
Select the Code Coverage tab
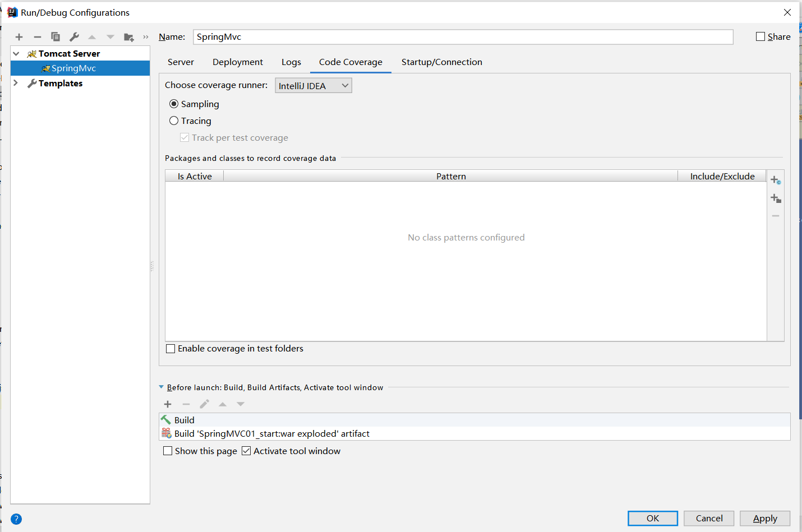click(351, 62)
